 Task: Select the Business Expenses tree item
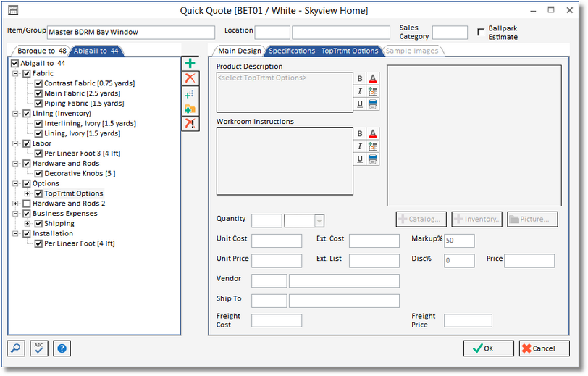click(x=65, y=214)
